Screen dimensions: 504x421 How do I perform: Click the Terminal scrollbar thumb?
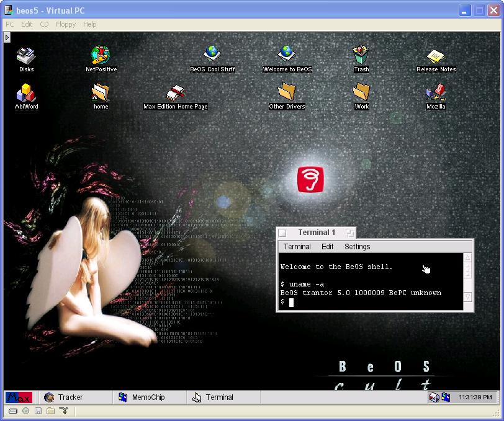pyautogui.click(x=467, y=270)
